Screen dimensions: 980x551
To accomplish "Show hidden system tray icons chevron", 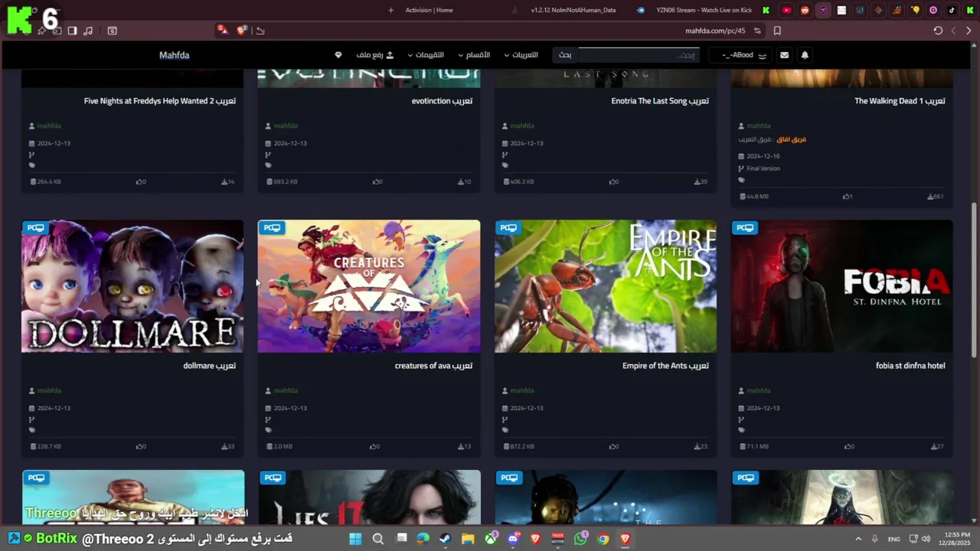I will [858, 539].
